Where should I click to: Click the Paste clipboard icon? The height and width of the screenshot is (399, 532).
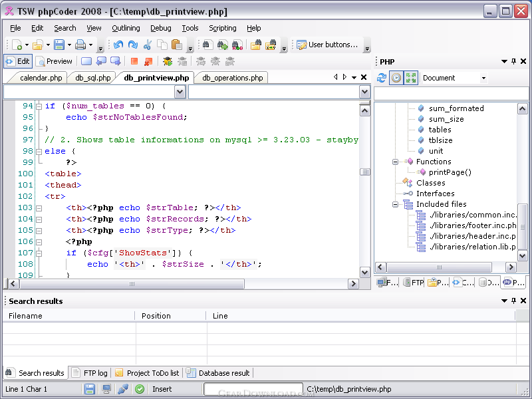176,45
